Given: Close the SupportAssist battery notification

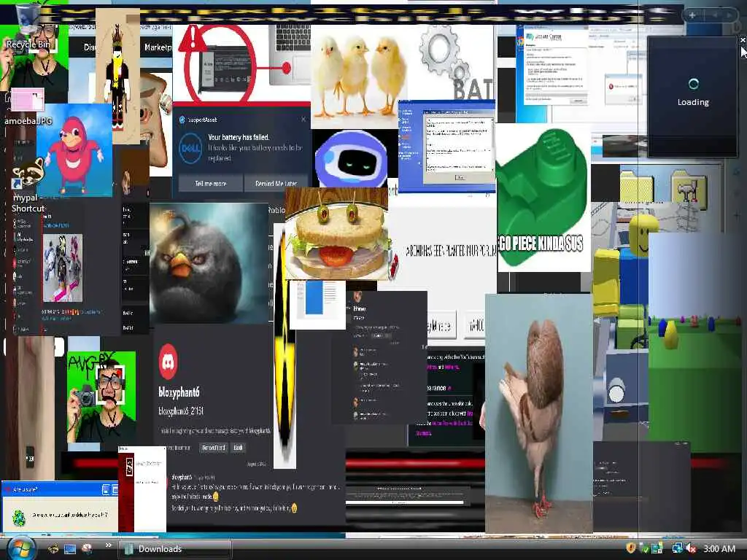Looking at the screenshot, I should 303,119.
